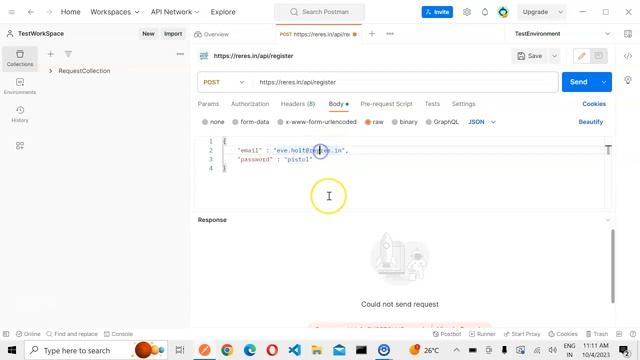Open the request info lightbulb icon
640x360 pixels.
click(628, 80)
